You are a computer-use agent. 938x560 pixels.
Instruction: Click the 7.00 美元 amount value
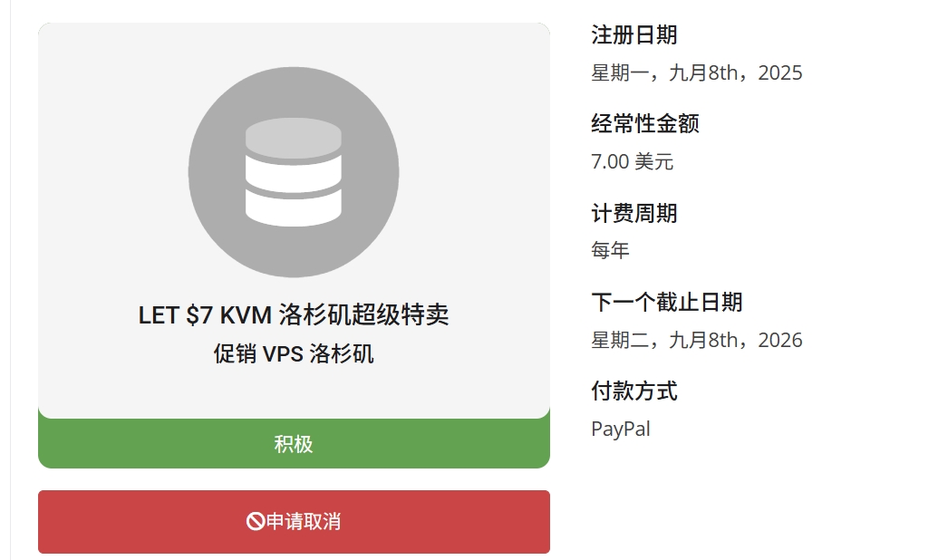[633, 161]
